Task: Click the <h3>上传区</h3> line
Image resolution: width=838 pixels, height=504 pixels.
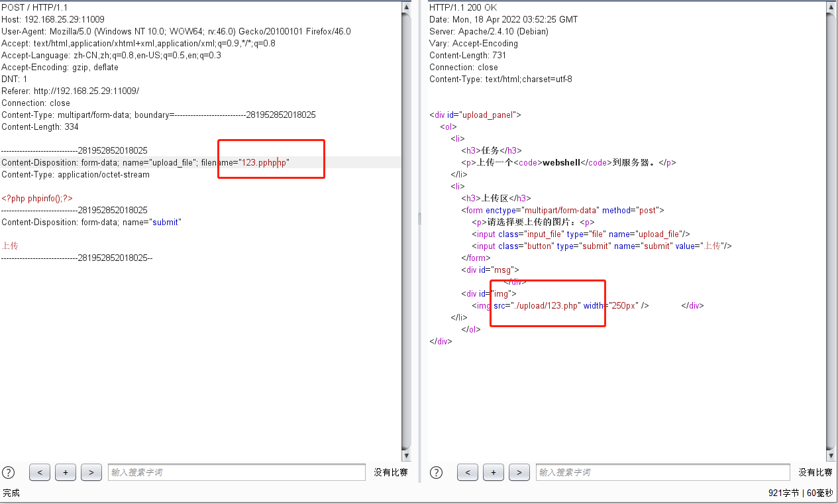Action: [x=496, y=198]
